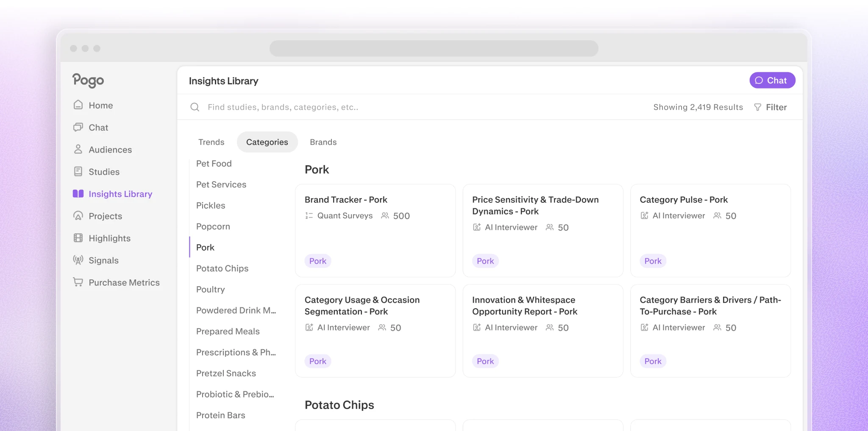Click the Pork tag on Innovation & Whitespace card

tap(485, 361)
